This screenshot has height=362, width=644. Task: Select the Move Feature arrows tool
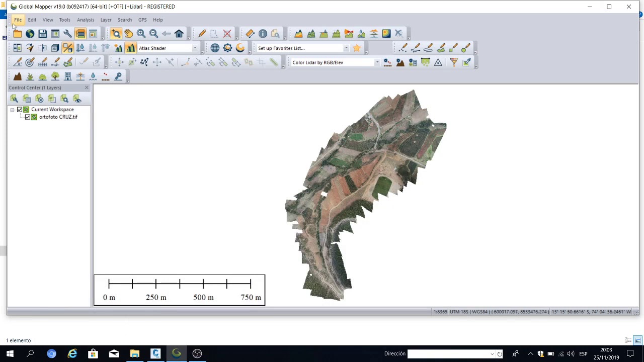tap(119, 62)
